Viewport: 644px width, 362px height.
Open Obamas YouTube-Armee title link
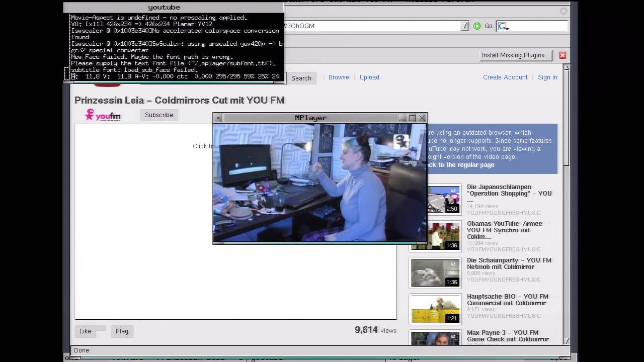point(507,230)
